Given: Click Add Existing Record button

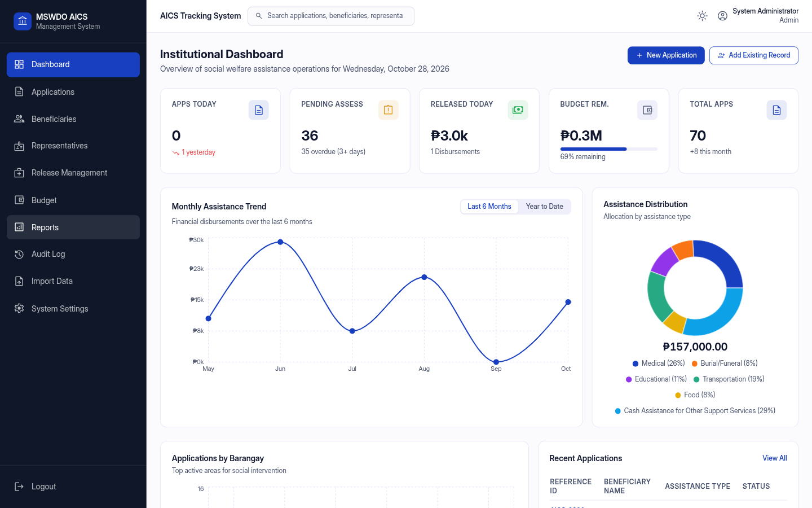Looking at the screenshot, I should 753,55.
